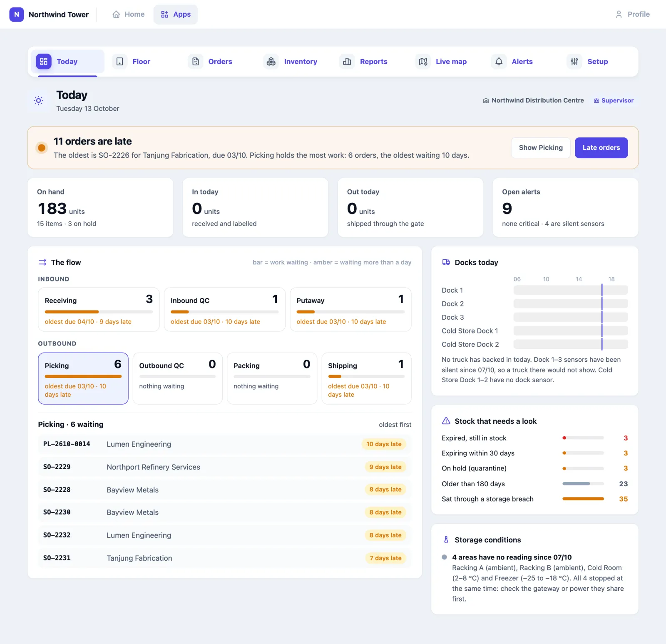Click the Older than 180 days bar
This screenshot has width=666, height=644.
coord(583,484)
